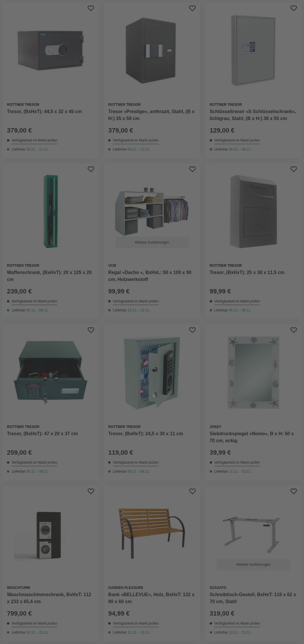The width and height of the screenshot is (304, 644).
Task: Add Tresor Prestige anthrazit to wishlist
Action: click(192, 8)
